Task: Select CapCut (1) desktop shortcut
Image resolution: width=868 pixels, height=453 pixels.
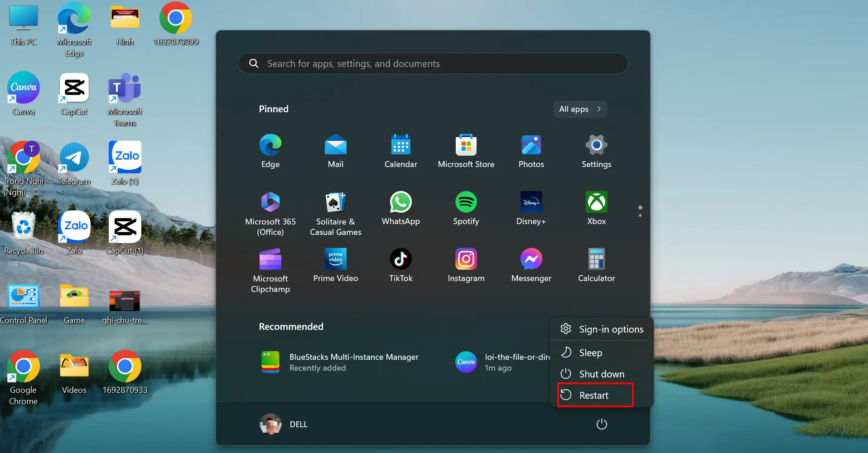Action: click(x=125, y=233)
